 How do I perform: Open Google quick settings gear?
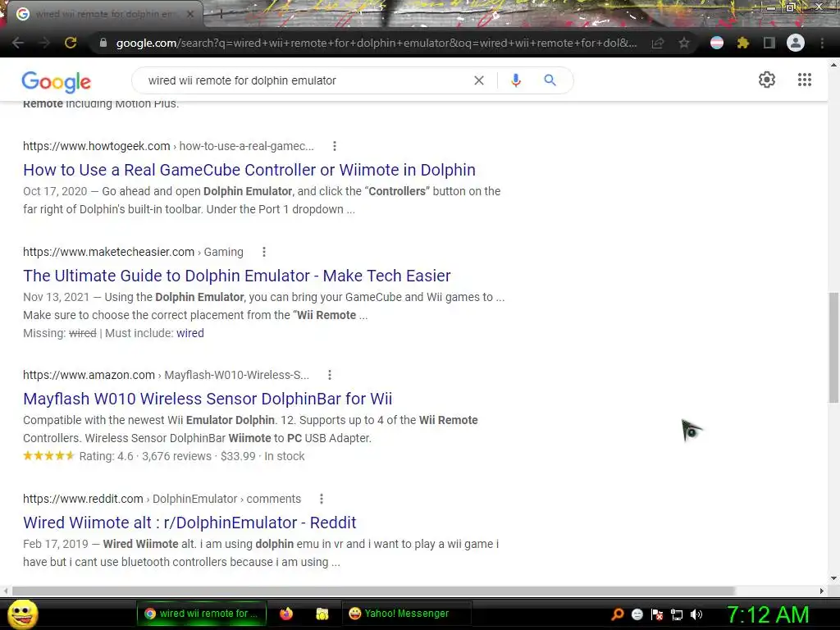[767, 80]
